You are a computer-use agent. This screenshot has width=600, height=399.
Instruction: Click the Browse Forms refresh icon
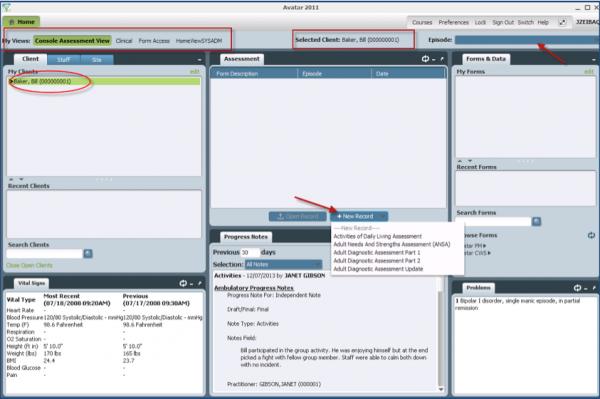[591, 235]
